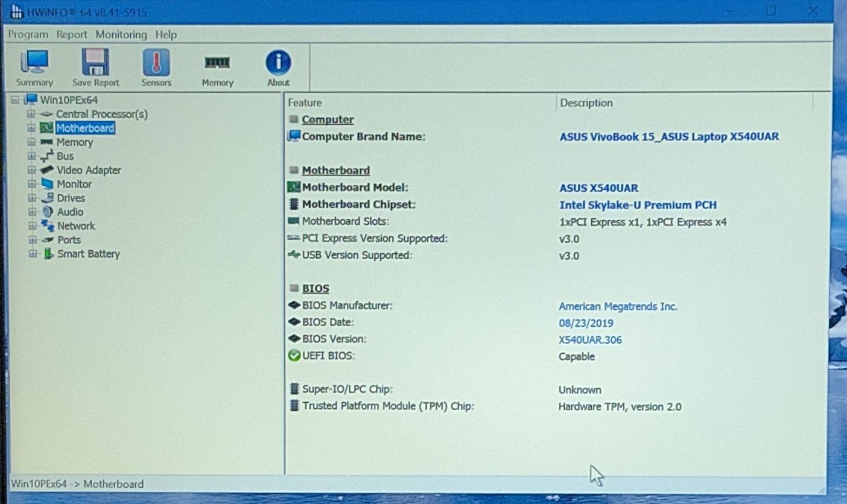Click the Drives icon in tree
Image resolution: width=847 pixels, height=504 pixels.
47,198
